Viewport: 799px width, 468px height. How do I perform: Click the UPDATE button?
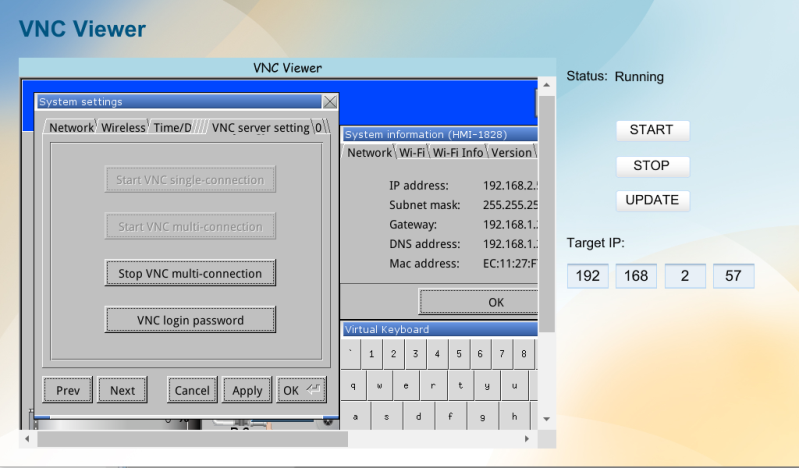pyautogui.click(x=653, y=200)
